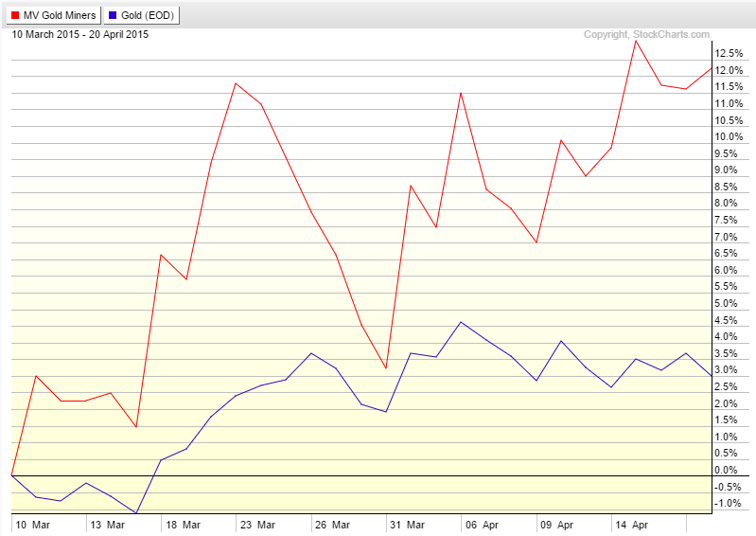Click the blue line peak near 06 Apr
This screenshot has width=756, height=536.
461,322
